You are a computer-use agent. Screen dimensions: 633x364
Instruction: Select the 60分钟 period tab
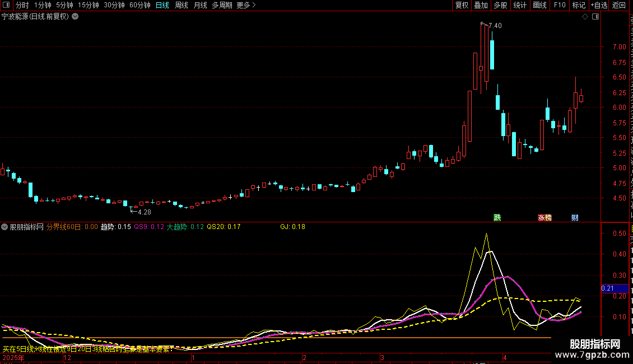point(139,5)
